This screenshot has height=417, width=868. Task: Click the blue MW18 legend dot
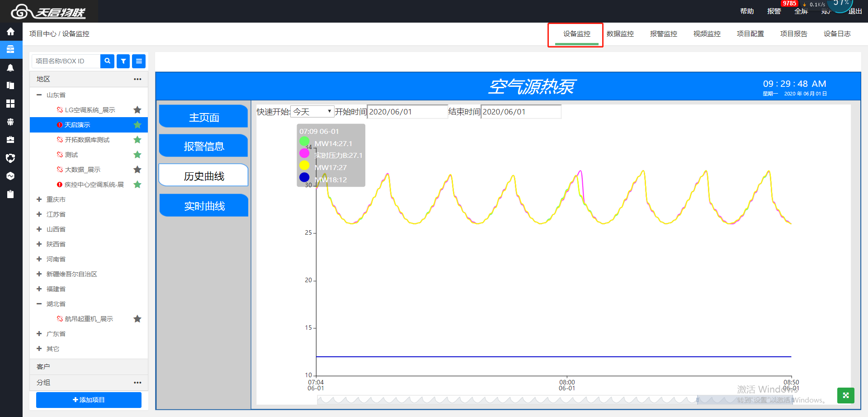304,177
